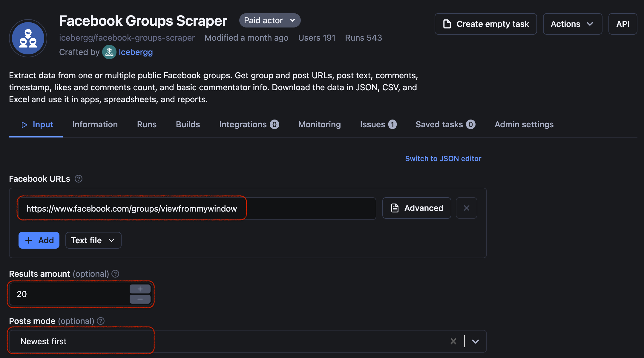Click the Users 191 stat
Screen dimensions: 644x358
pos(317,38)
